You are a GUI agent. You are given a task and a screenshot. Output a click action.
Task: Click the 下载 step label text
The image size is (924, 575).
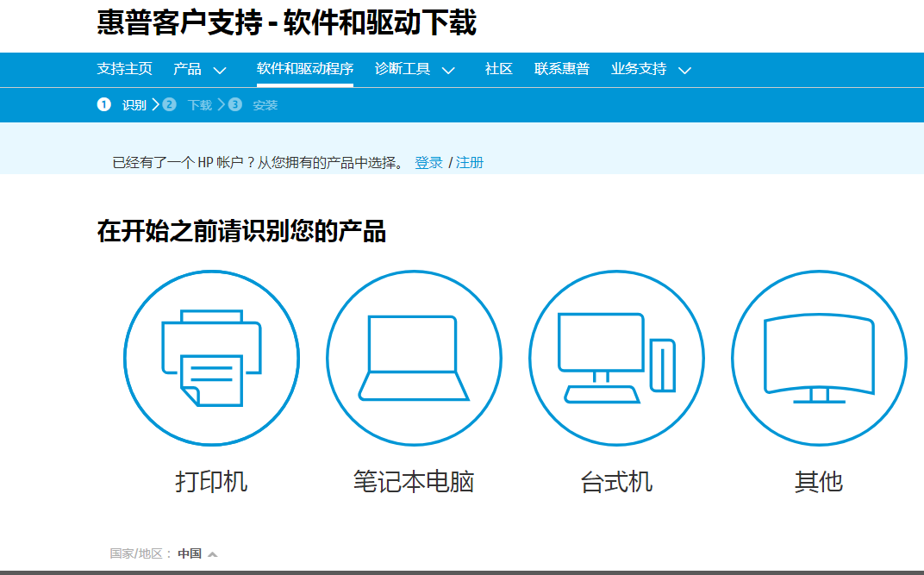[x=201, y=103]
